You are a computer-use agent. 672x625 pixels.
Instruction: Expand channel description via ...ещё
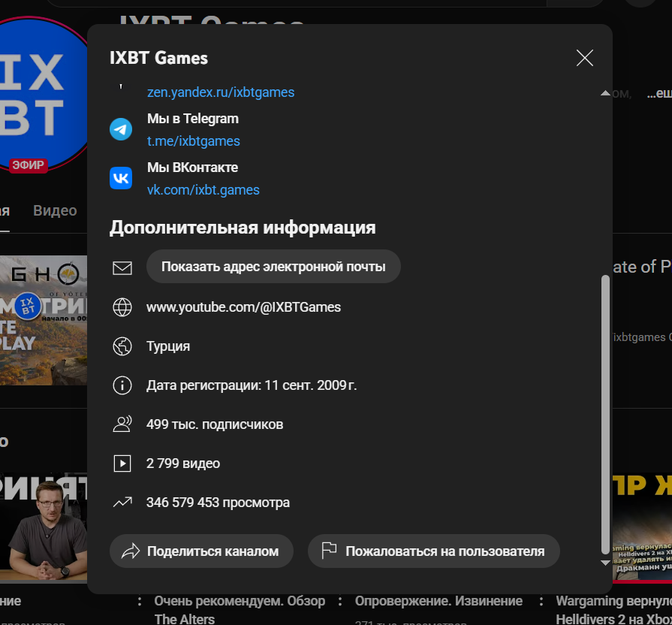click(x=659, y=93)
